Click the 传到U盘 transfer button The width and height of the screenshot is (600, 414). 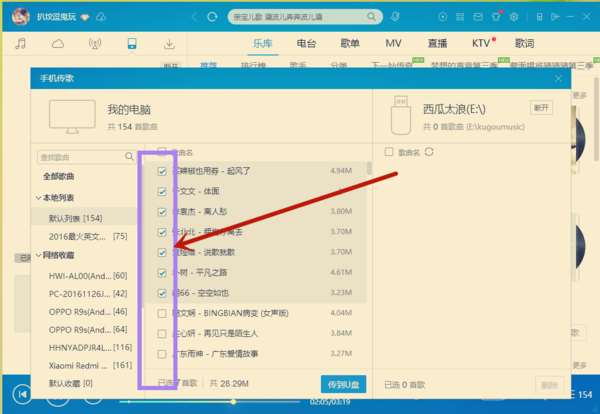click(343, 384)
